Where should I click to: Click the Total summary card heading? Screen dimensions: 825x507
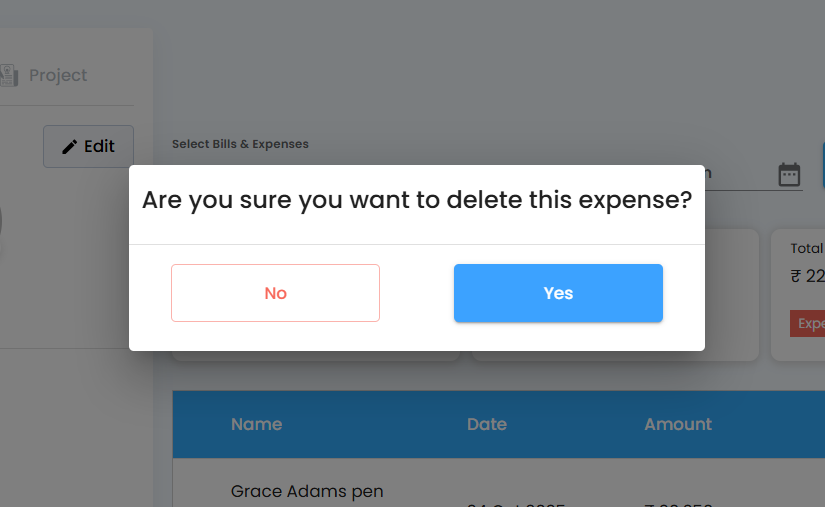coord(807,249)
